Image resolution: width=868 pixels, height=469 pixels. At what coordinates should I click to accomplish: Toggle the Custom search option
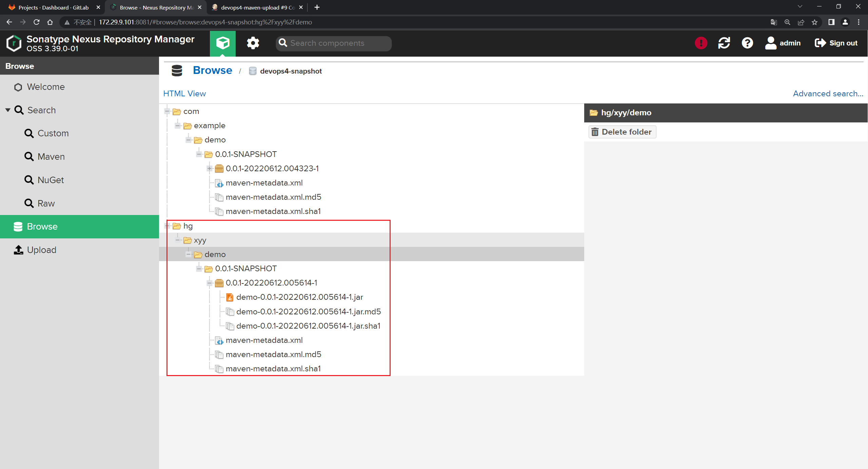[53, 133]
